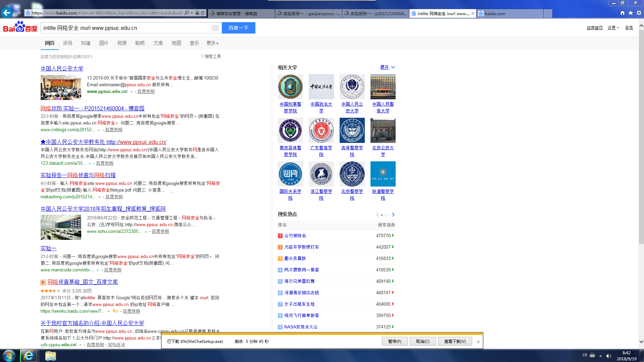Switch to 资讯 search tab
The height and width of the screenshot is (362, 644).
point(67,43)
